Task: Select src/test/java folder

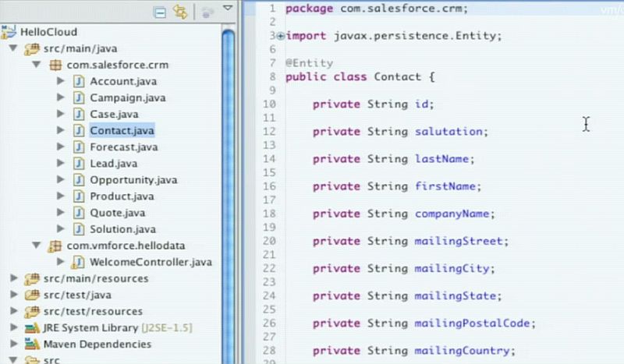Action: [77, 295]
